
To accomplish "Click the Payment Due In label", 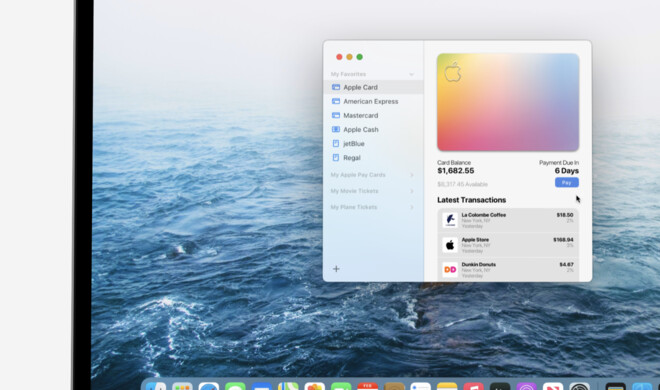I will point(559,162).
